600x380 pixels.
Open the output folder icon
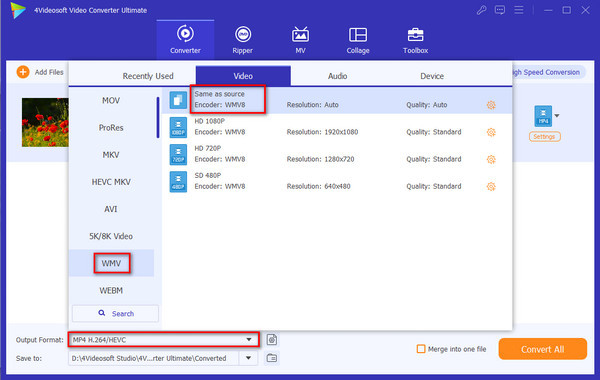tap(272, 358)
